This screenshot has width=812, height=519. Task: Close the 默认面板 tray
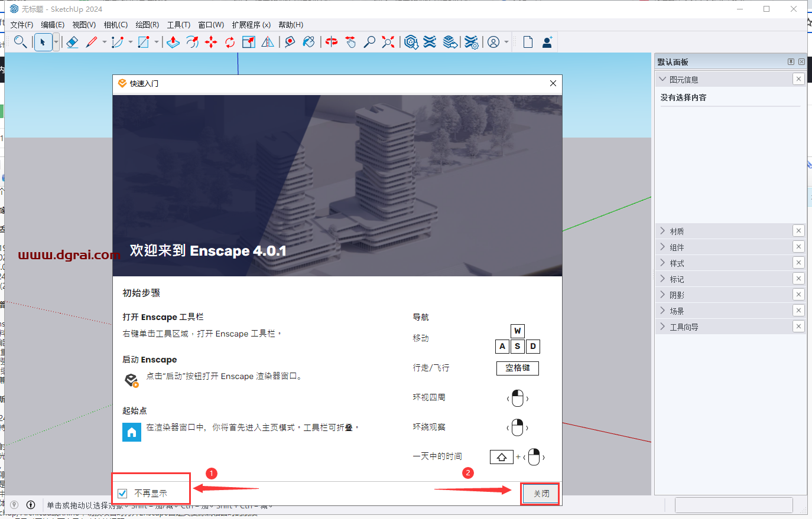click(x=801, y=61)
